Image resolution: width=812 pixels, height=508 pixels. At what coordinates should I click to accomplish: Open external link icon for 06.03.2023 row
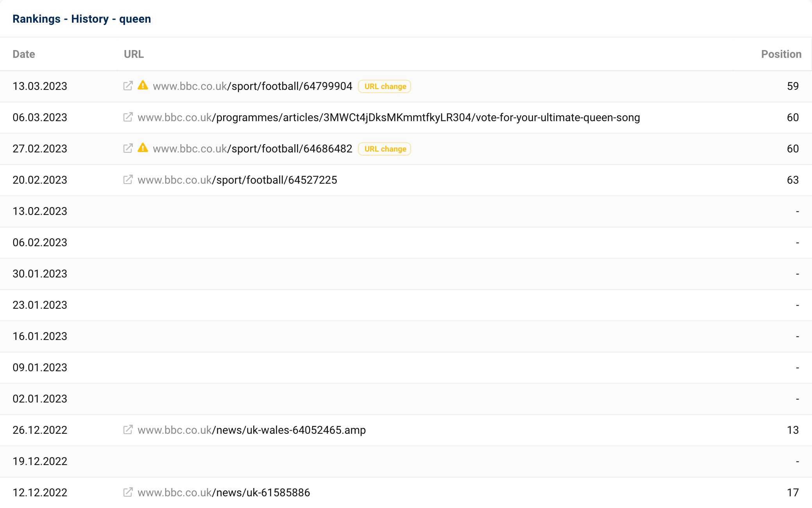coord(128,117)
